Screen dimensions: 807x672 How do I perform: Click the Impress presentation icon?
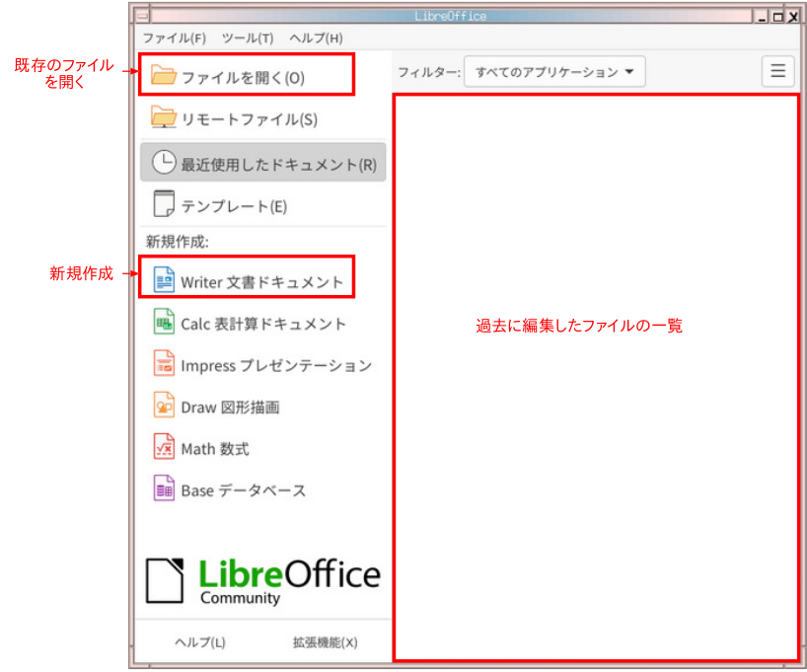pyautogui.click(x=164, y=363)
